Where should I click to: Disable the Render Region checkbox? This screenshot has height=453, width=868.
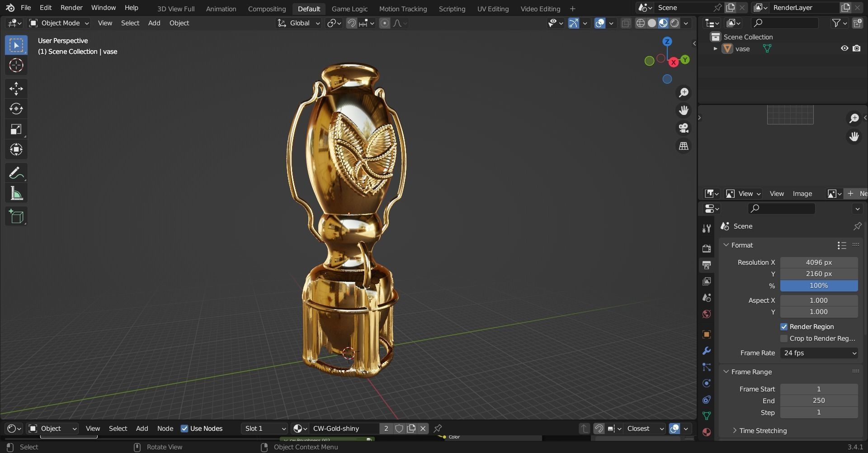click(x=784, y=327)
